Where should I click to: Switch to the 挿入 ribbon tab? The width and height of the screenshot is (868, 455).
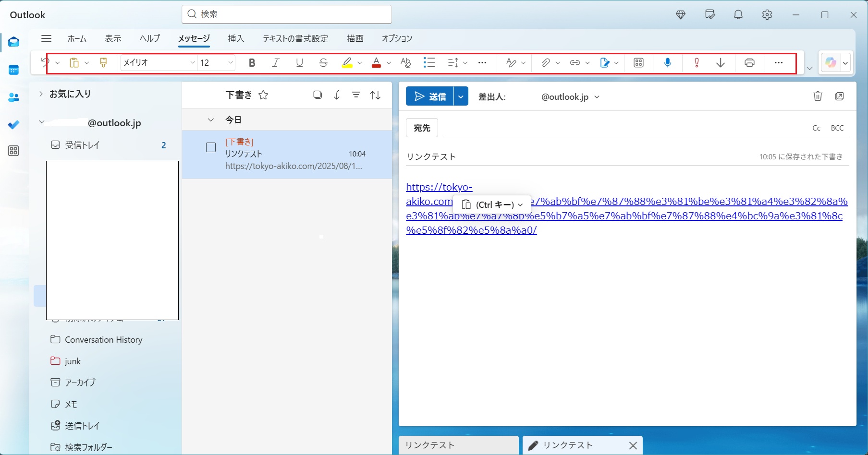click(236, 38)
